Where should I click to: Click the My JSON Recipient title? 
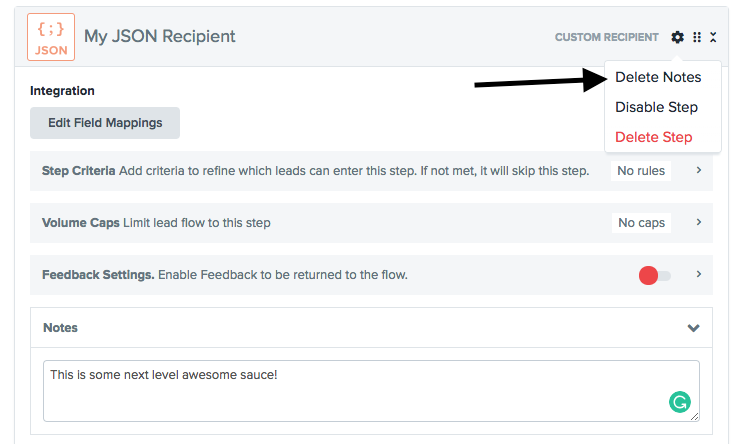(x=160, y=37)
